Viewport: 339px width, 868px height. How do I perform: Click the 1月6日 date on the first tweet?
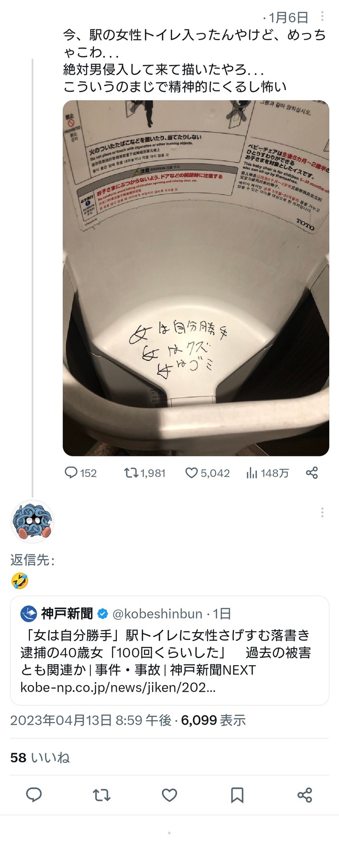(x=288, y=18)
